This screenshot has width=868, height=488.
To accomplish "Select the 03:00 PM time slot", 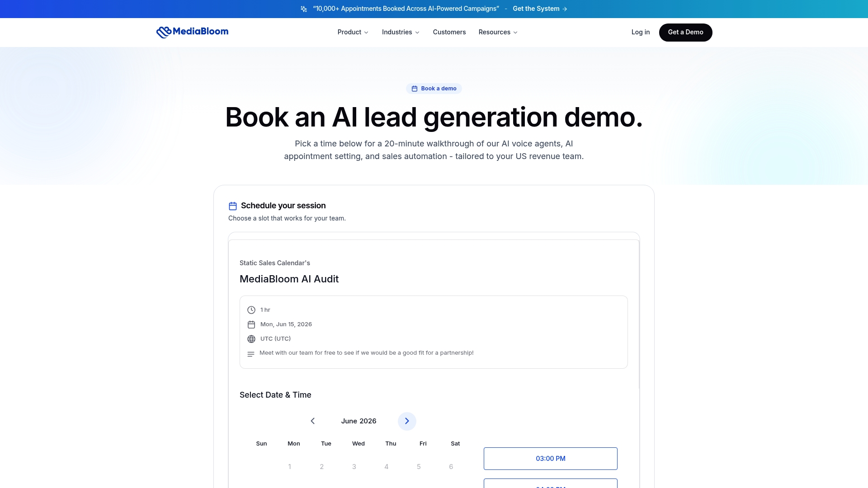I will (x=551, y=459).
